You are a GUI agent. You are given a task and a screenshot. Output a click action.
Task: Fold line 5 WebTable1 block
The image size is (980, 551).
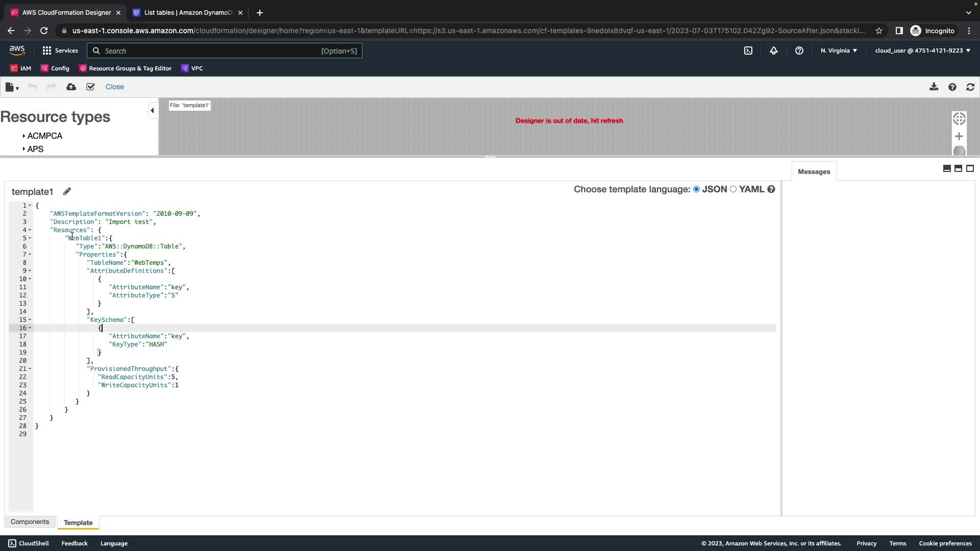point(30,238)
